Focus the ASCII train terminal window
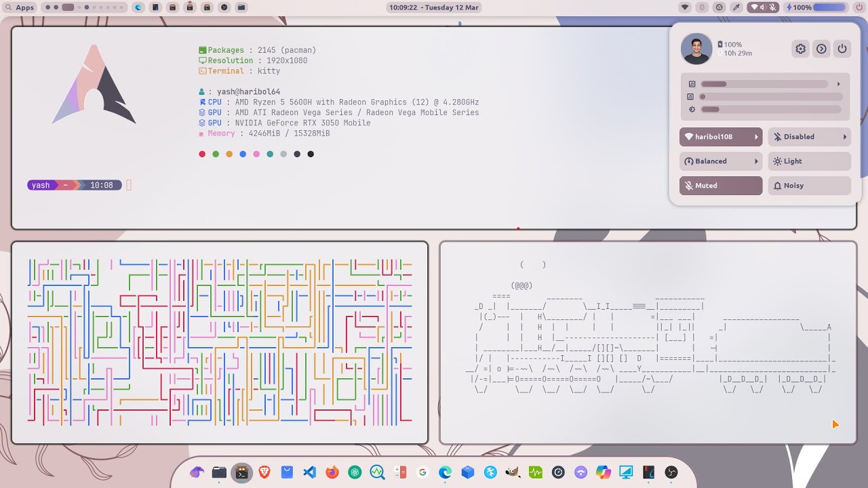This screenshot has height=488, width=868. [648, 343]
